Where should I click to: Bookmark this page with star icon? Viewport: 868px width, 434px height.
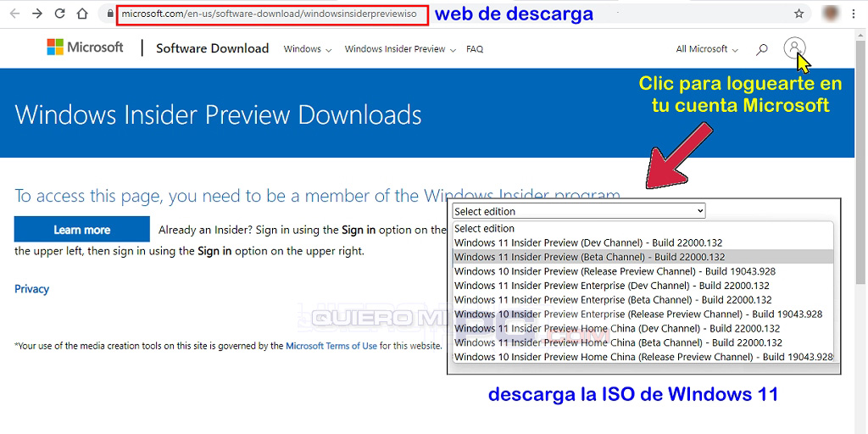point(798,14)
